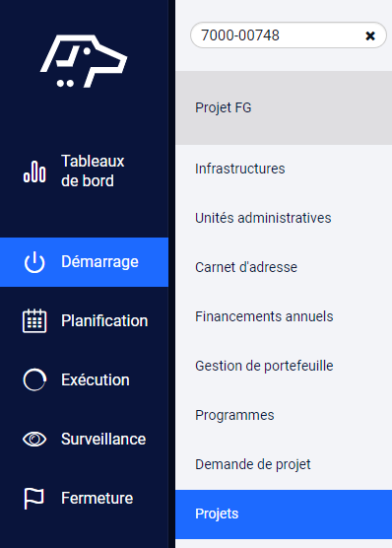Viewport: 392px width, 548px height.
Task: Switch to the Planification section label
Action: (x=104, y=321)
